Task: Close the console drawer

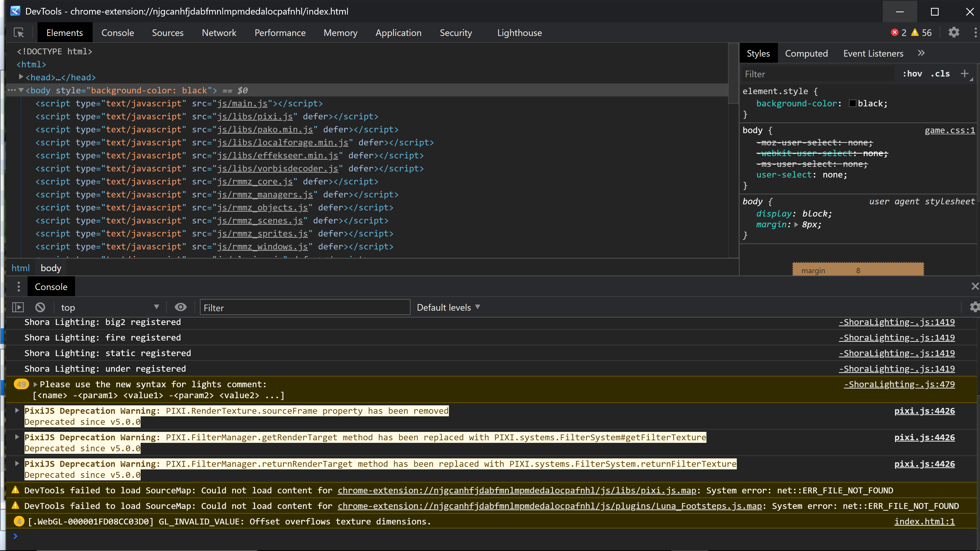Action: [x=975, y=286]
